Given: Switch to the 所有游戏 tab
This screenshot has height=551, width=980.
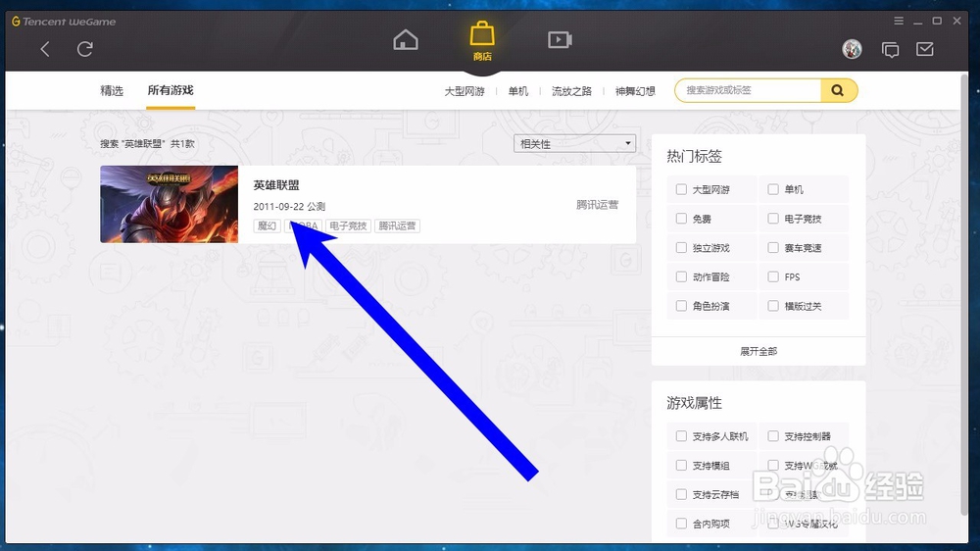Looking at the screenshot, I should tap(171, 90).
